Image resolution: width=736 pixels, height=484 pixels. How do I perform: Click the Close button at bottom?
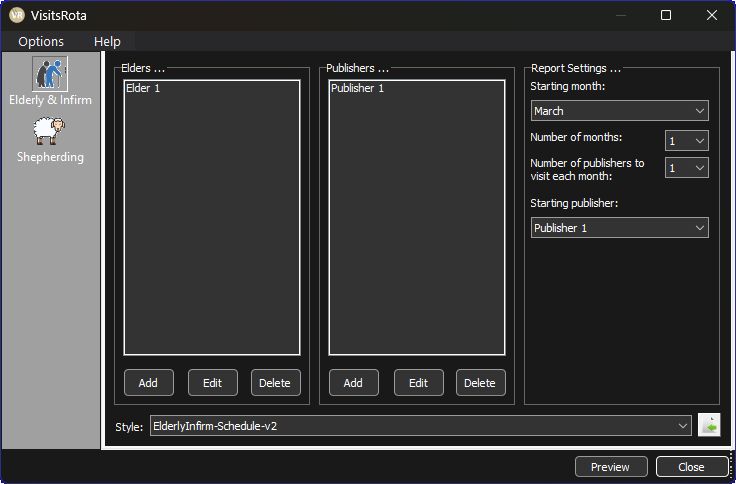pyautogui.click(x=691, y=467)
